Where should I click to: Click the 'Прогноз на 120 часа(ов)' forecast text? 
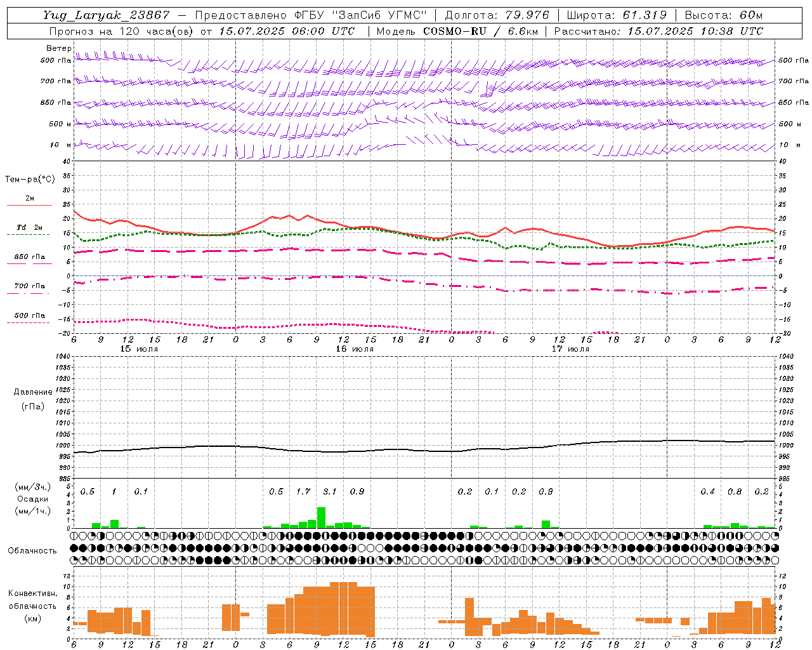(x=122, y=31)
